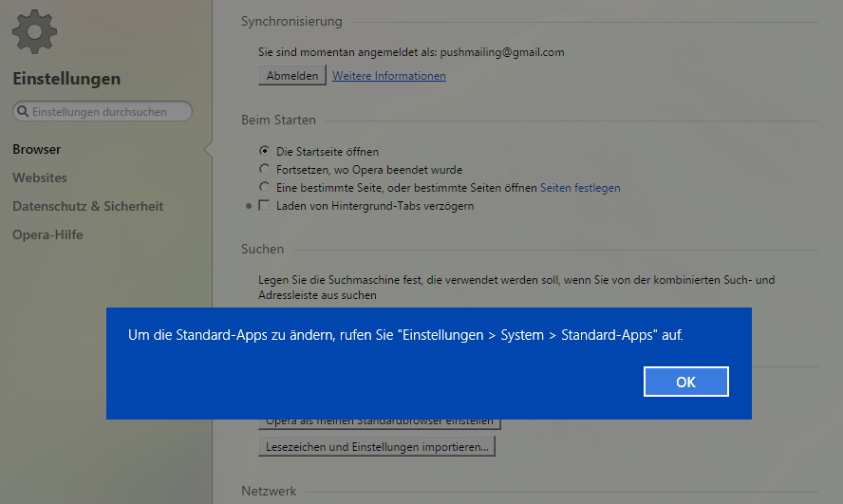Click the Standard-Apps dialog message text
Viewport: 843px width, 504px height.
click(x=405, y=335)
